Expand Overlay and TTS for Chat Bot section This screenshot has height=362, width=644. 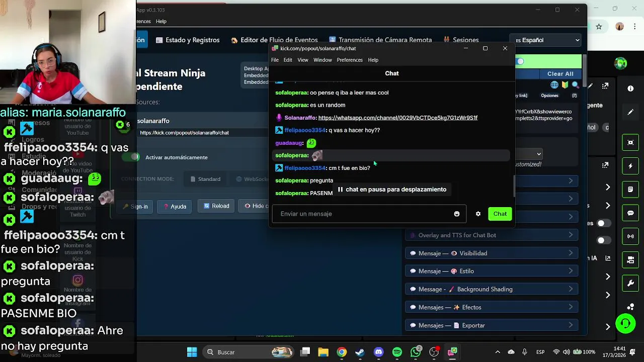[492, 235]
